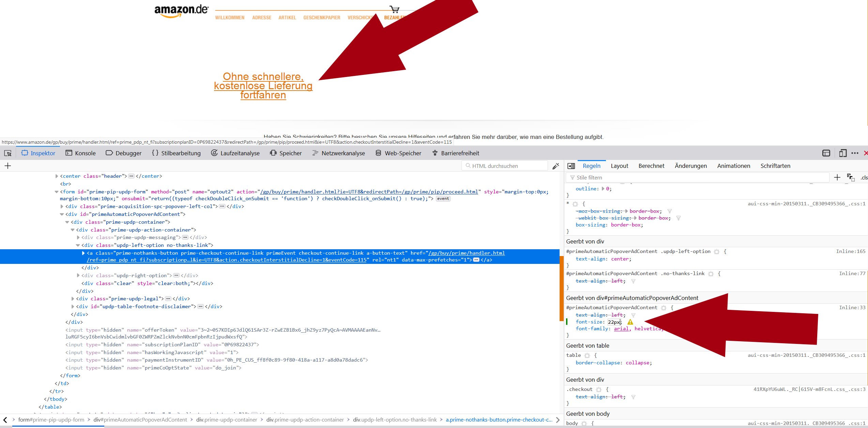Collapse the primeAutomaticPopoverAdContent div node
868x428 pixels.
[62, 214]
